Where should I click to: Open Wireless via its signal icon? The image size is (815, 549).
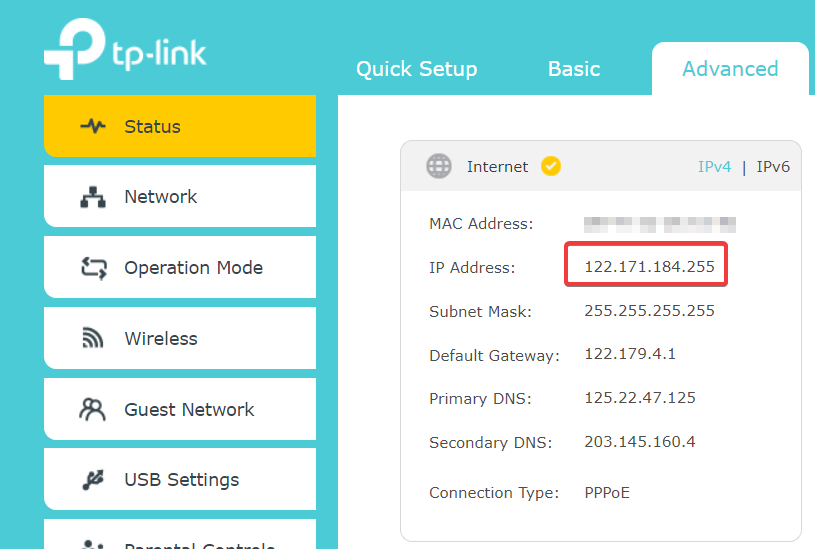93,339
